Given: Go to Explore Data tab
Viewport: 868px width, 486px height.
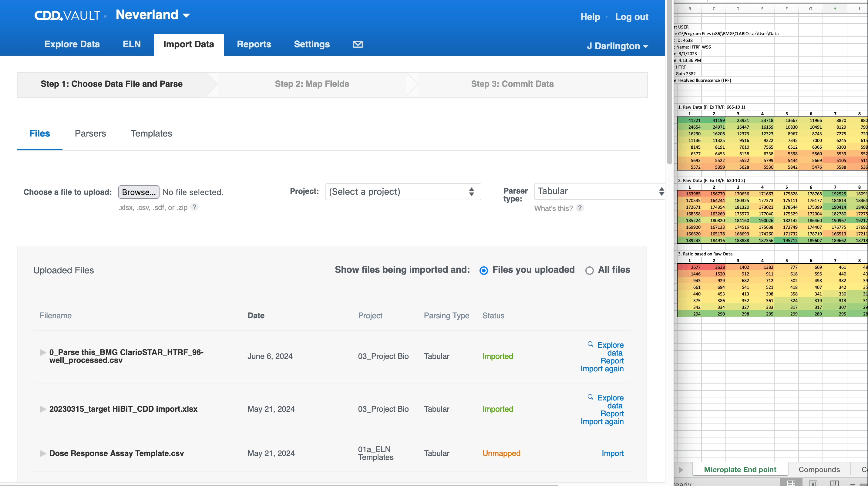Looking at the screenshot, I should tap(72, 44).
